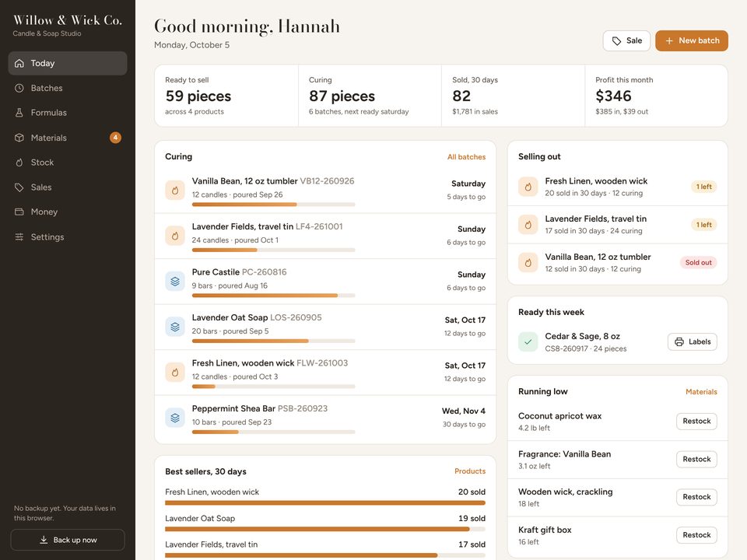Viewport: 747px width, 560px height.
Task: Click the Settings sliders icon
Action: 19,236
